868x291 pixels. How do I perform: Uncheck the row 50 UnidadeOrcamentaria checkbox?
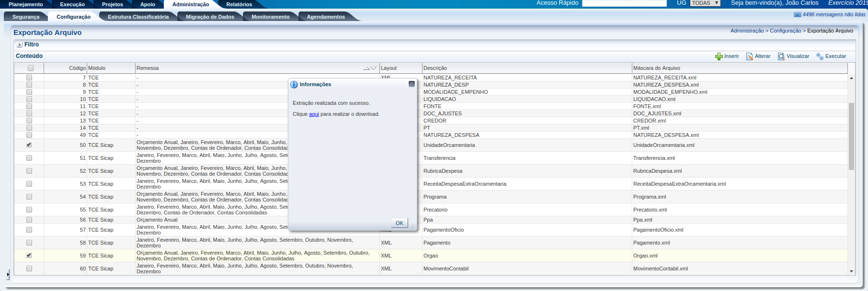tap(29, 145)
